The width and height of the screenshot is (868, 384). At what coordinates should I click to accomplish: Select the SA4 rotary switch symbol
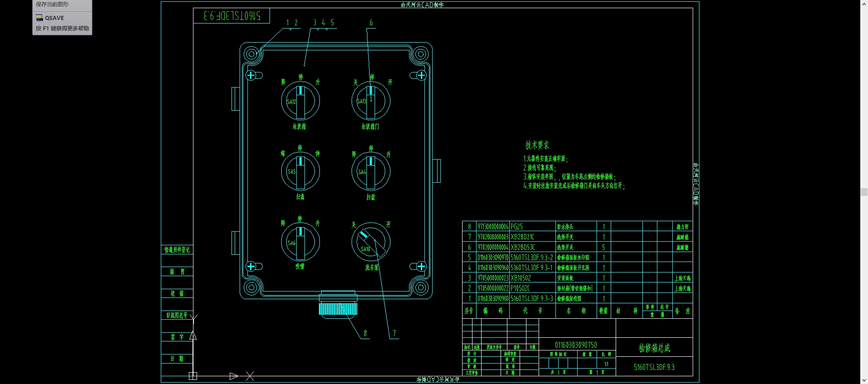click(x=371, y=171)
